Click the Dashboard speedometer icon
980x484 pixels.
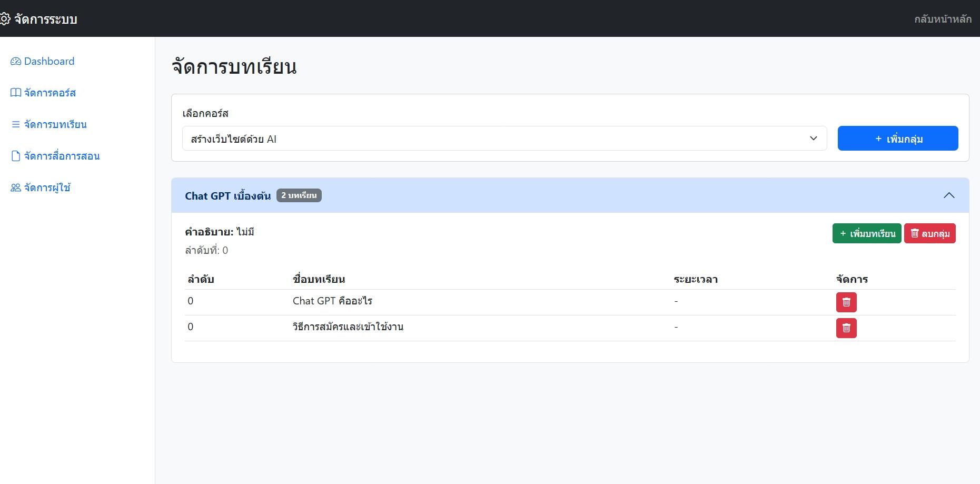tap(16, 62)
